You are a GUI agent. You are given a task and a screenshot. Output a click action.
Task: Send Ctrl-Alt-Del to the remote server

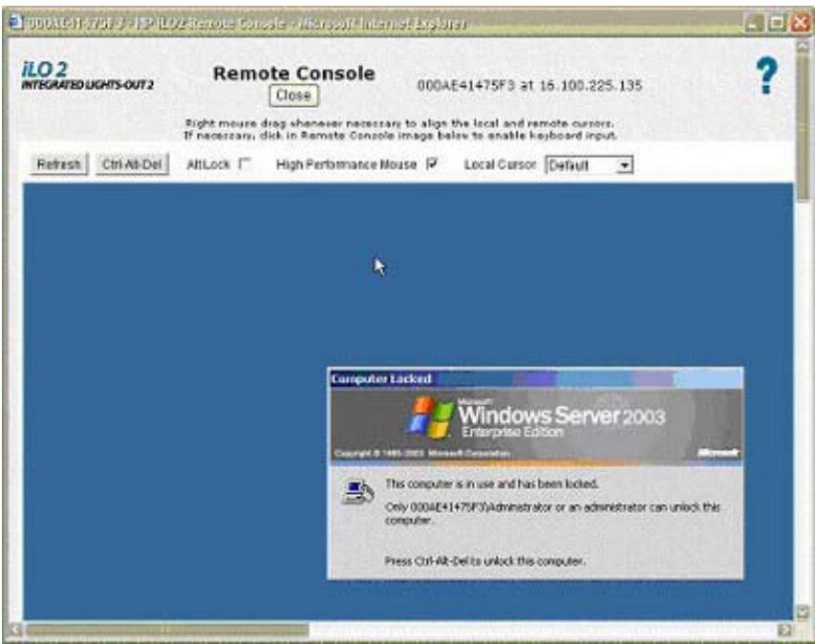click(132, 164)
